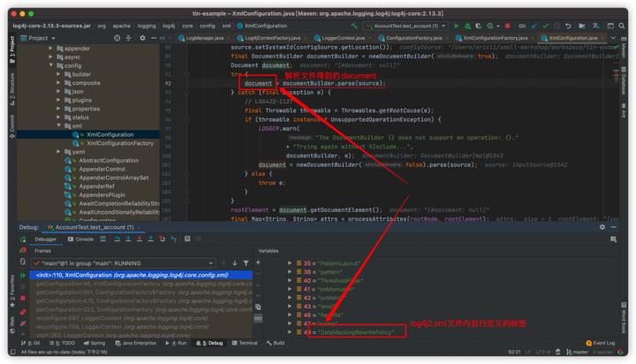Open the Spring tool window
This screenshot has width=636, height=364.
click(x=95, y=343)
